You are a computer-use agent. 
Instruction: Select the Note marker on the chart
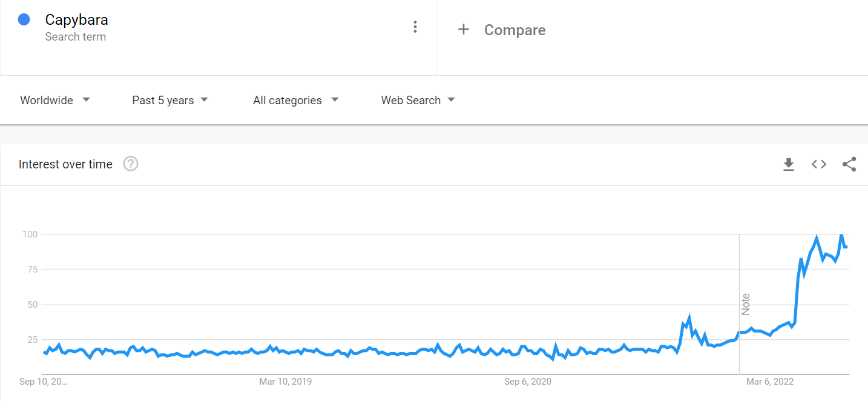tap(745, 304)
